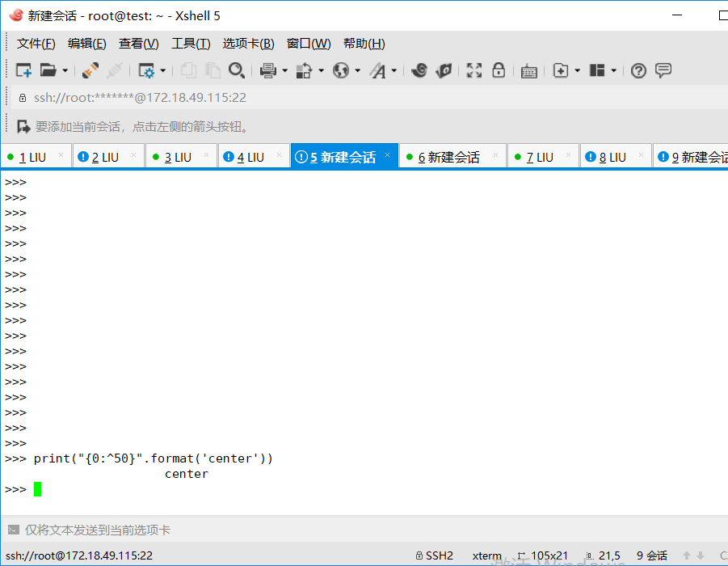Expand the file transfer dropdown arrow
728x566 pixels.
tap(321, 70)
